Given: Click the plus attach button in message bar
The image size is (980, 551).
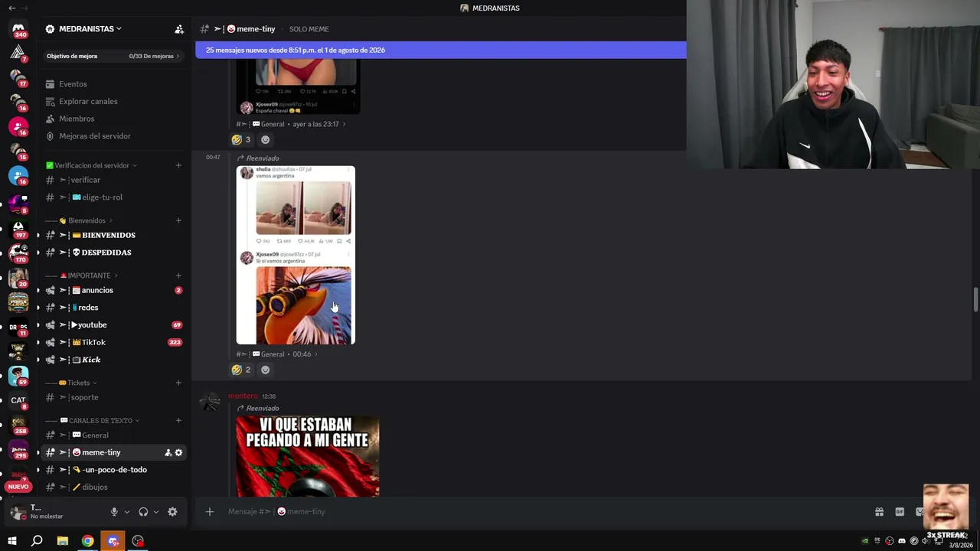Looking at the screenshot, I should (x=210, y=511).
